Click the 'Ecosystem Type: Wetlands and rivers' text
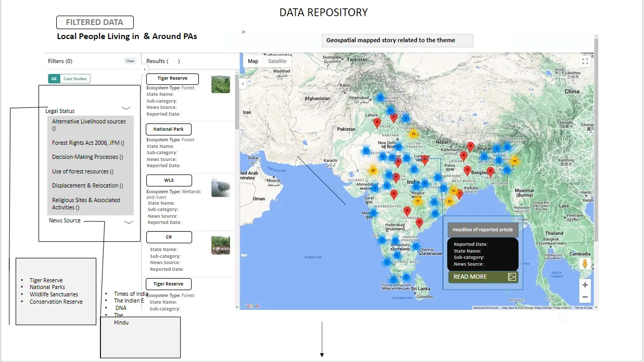This screenshot has height=362, width=644. (x=173, y=194)
